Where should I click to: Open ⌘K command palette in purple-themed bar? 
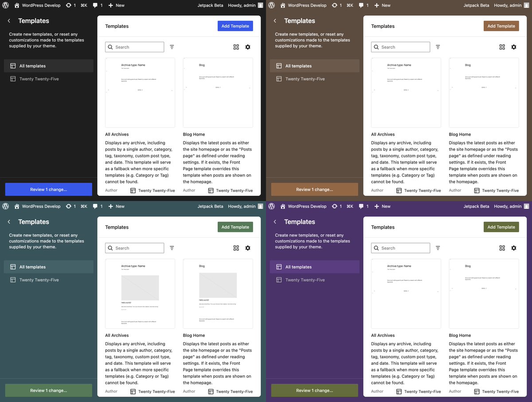[350, 206]
